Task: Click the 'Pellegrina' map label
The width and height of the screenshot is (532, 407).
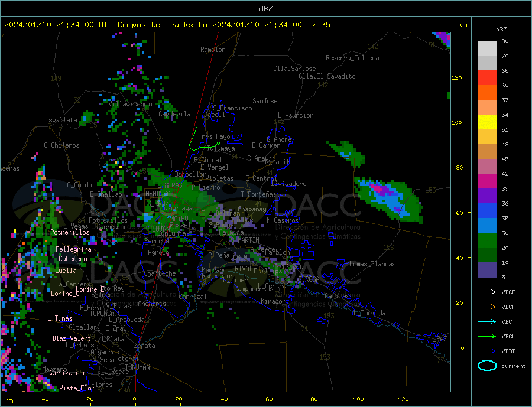Action: (73, 250)
